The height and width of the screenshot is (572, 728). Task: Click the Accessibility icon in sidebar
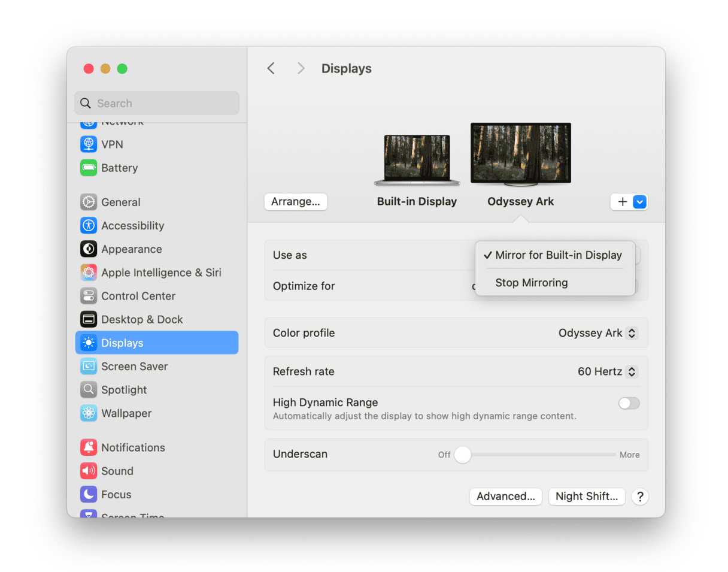[89, 225]
